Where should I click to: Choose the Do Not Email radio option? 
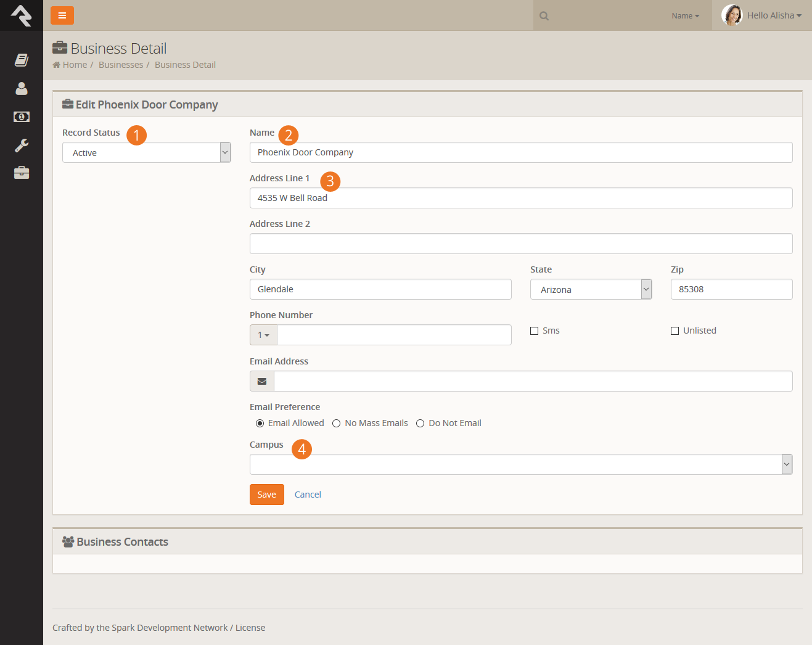[x=420, y=424]
